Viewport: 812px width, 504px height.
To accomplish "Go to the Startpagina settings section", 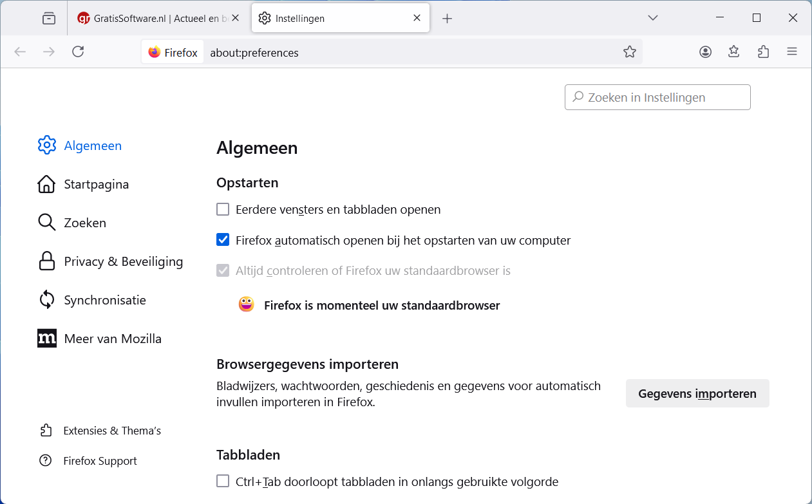I will point(96,184).
